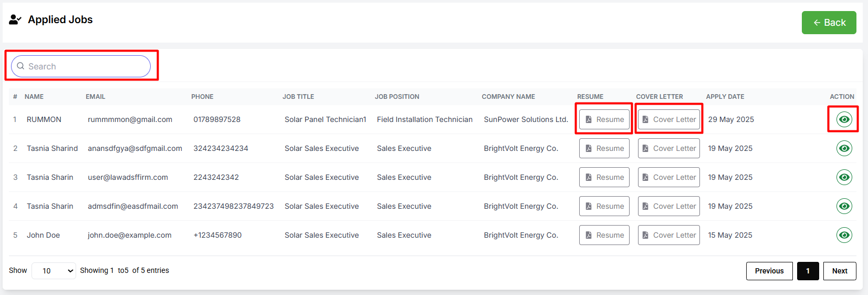The height and width of the screenshot is (295, 868).
Task: Focus the Search input field
Action: pos(81,66)
